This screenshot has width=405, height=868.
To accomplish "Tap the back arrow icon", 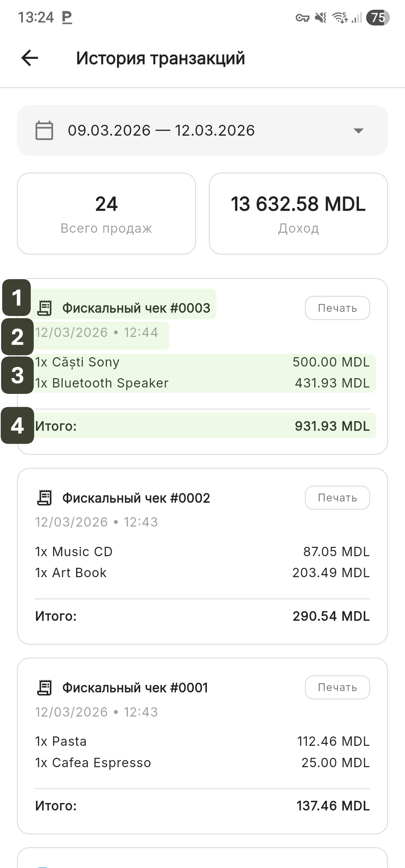I will tap(30, 58).
